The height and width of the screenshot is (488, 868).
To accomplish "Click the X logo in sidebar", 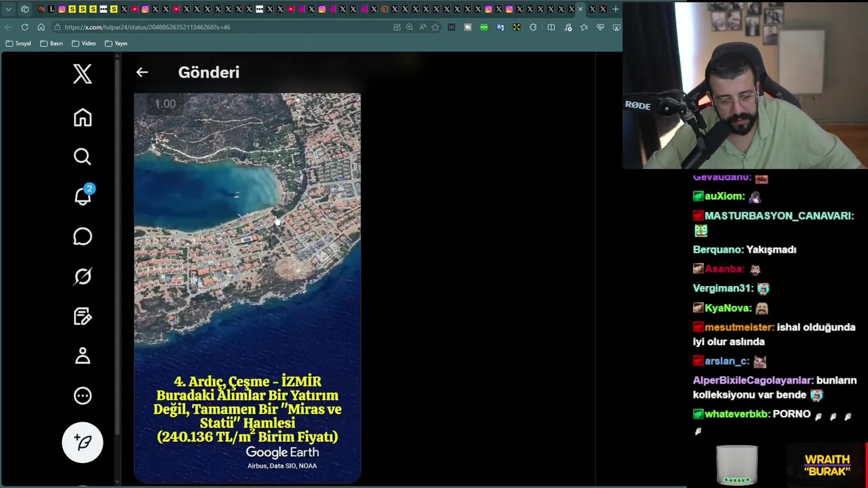I will point(83,74).
